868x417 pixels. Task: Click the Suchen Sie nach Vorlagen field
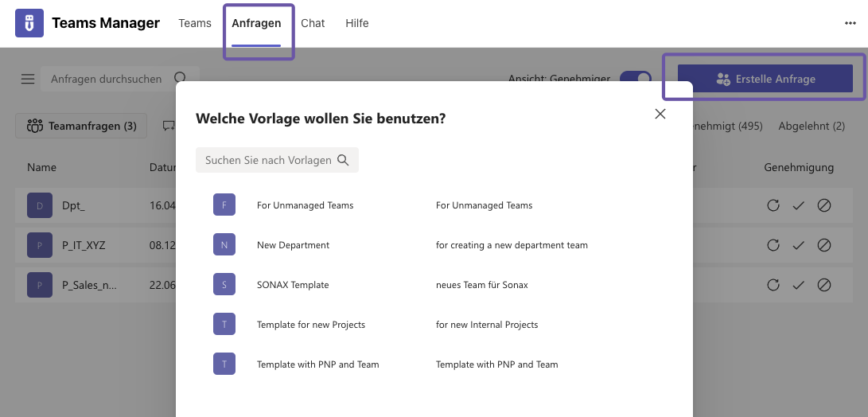point(277,160)
